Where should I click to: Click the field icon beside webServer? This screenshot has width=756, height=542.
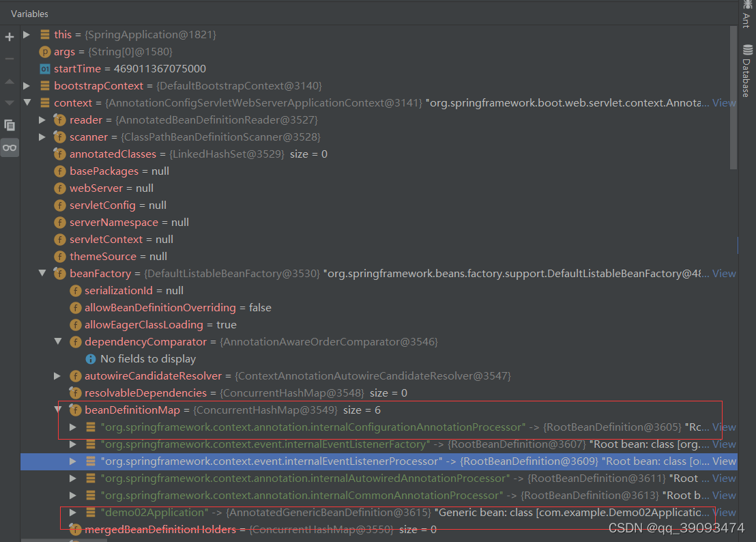(60, 188)
